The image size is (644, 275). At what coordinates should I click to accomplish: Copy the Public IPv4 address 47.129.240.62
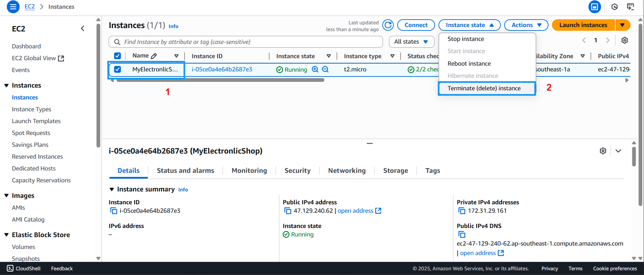(x=288, y=211)
